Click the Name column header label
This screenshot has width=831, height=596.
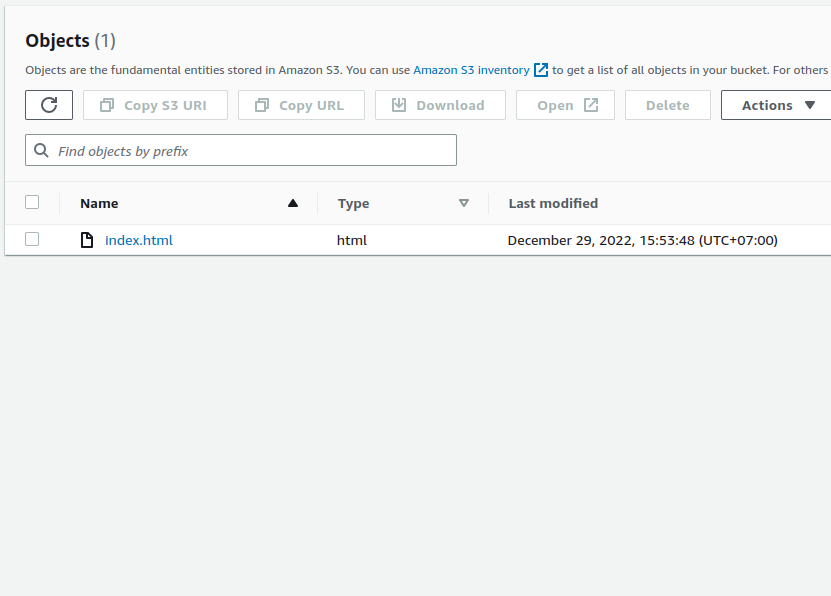pyautogui.click(x=99, y=203)
